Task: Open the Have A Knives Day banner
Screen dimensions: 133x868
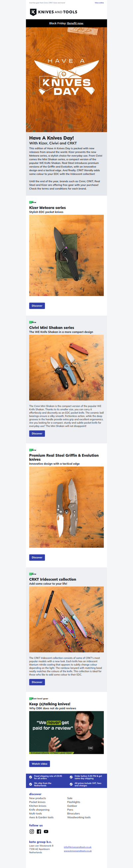Action: point(66,80)
